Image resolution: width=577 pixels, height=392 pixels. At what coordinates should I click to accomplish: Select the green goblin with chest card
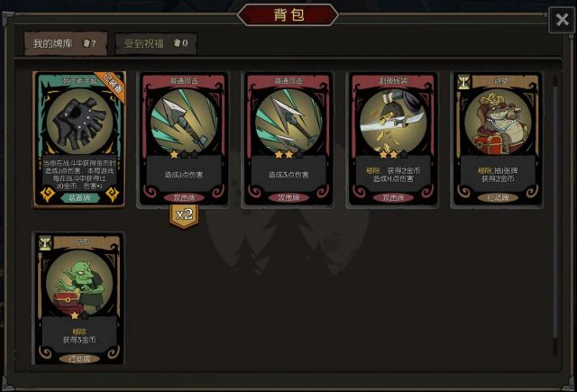coord(79,298)
